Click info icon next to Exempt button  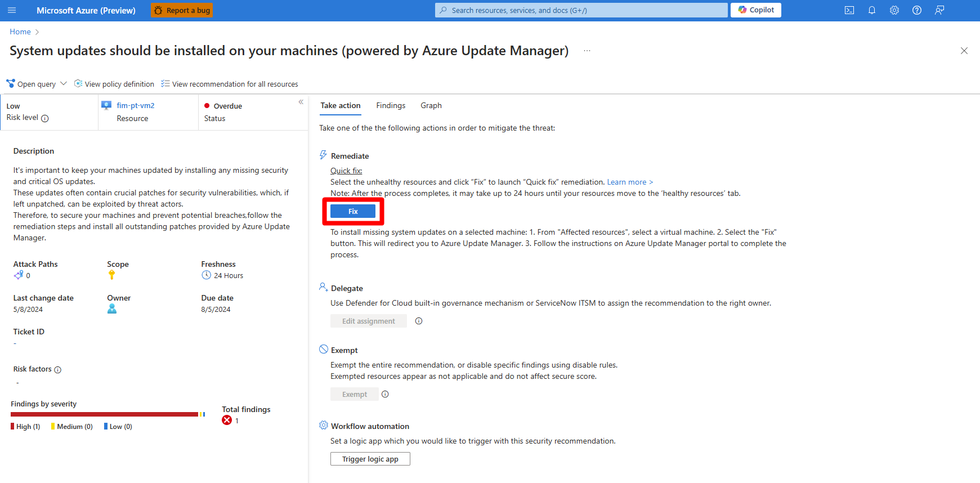[385, 394]
